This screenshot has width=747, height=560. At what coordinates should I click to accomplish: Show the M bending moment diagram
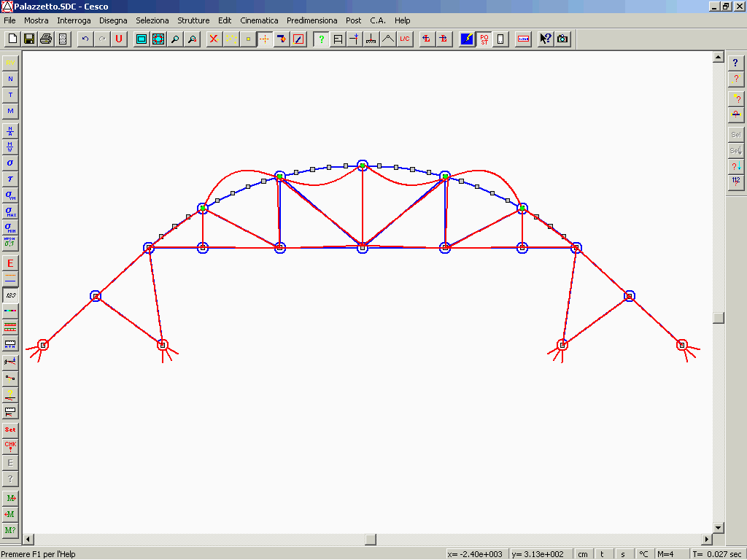tap(10, 111)
